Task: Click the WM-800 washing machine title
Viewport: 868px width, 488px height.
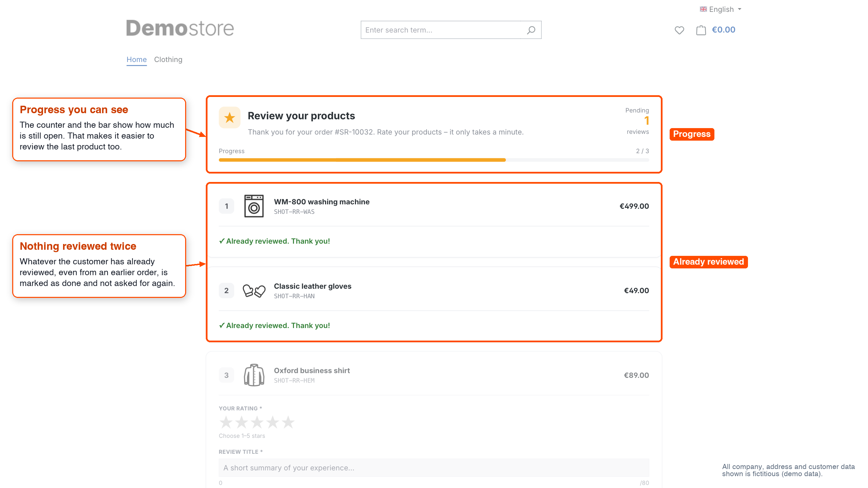Action: click(322, 202)
